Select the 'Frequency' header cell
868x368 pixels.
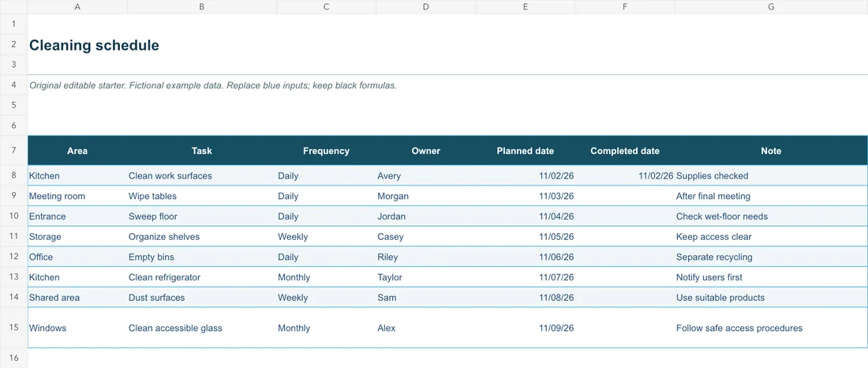tap(326, 150)
